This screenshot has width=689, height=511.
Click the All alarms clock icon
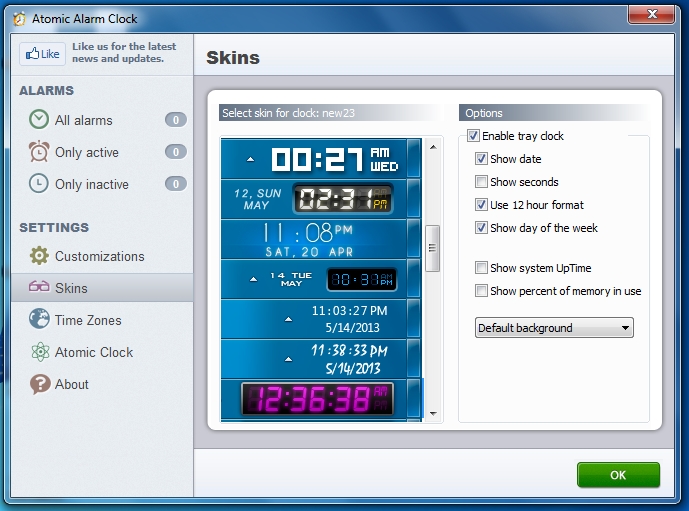[x=39, y=120]
